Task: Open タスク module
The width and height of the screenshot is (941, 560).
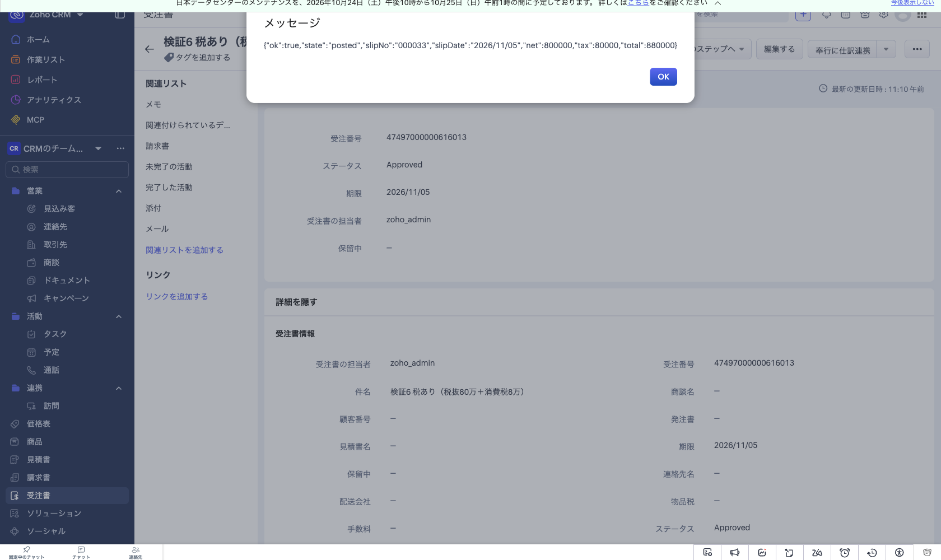Action: click(x=67, y=334)
